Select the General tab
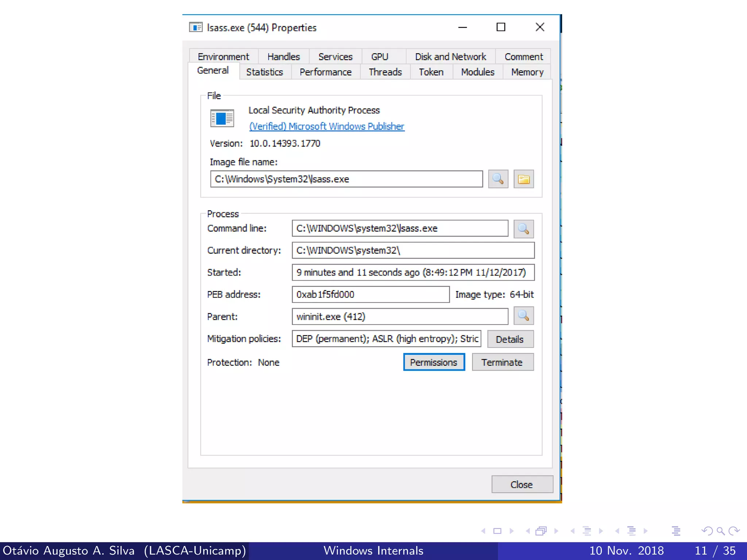 (213, 70)
